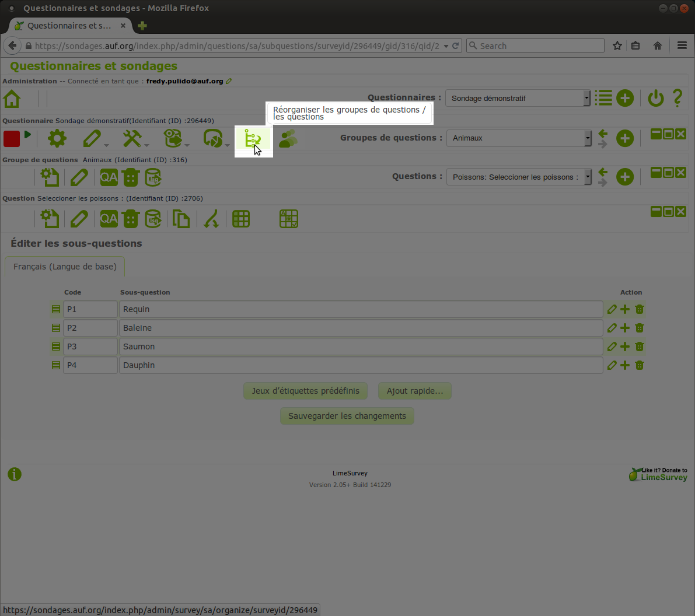This screenshot has height=616, width=695.
Task: Click the Firefox search box
Action: click(x=536, y=45)
